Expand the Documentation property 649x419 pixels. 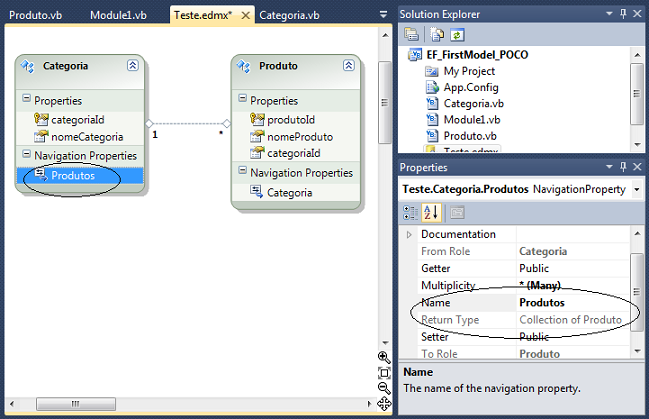click(x=409, y=234)
